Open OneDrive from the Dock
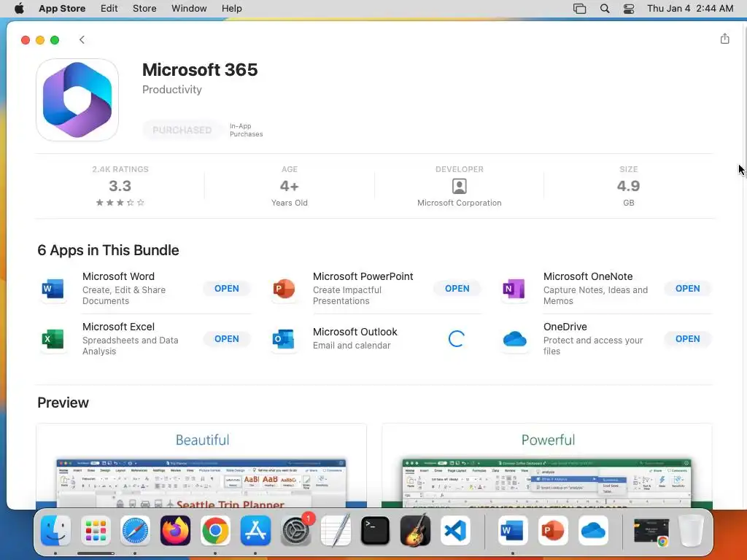 tap(593, 531)
